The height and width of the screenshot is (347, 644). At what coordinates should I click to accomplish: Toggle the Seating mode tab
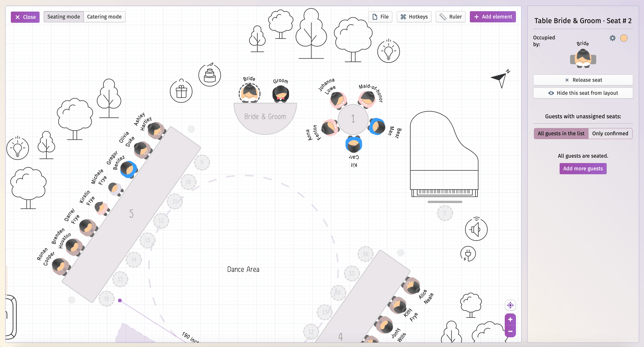pyautogui.click(x=63, y=16)
